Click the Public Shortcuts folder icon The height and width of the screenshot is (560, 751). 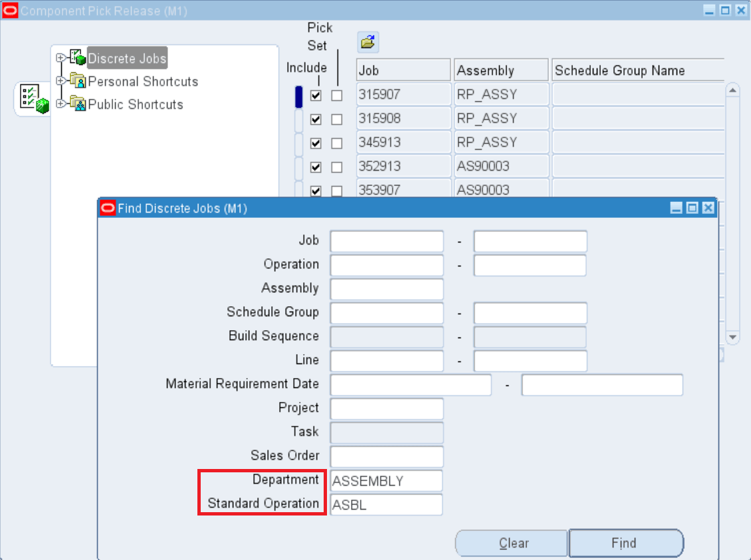[x=78, y=103]
